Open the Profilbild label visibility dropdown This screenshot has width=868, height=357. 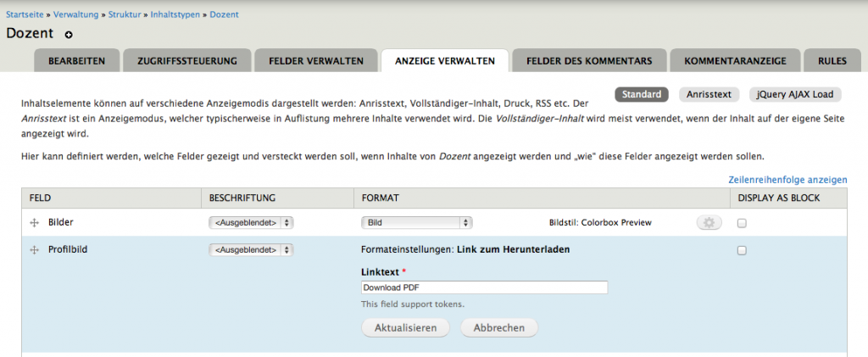point(251,250)
